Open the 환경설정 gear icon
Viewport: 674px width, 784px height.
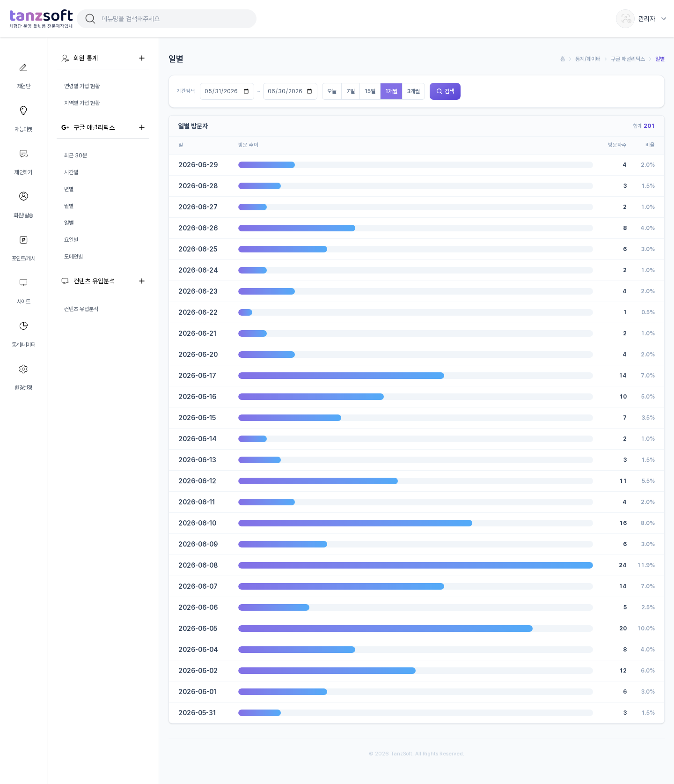pyautogui.click(x=23, y=369)
